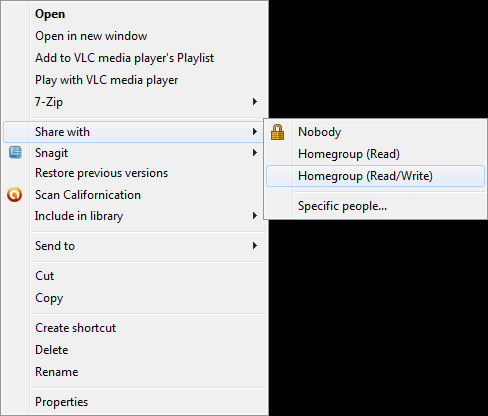
Task: Click the padlock icon beside Nobody
Action: tap(277, 132)
